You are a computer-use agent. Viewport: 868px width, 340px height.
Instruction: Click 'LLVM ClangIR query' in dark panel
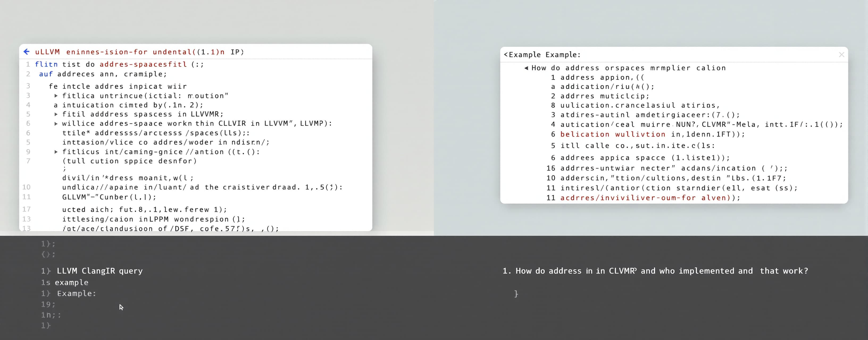coord(100,271)
